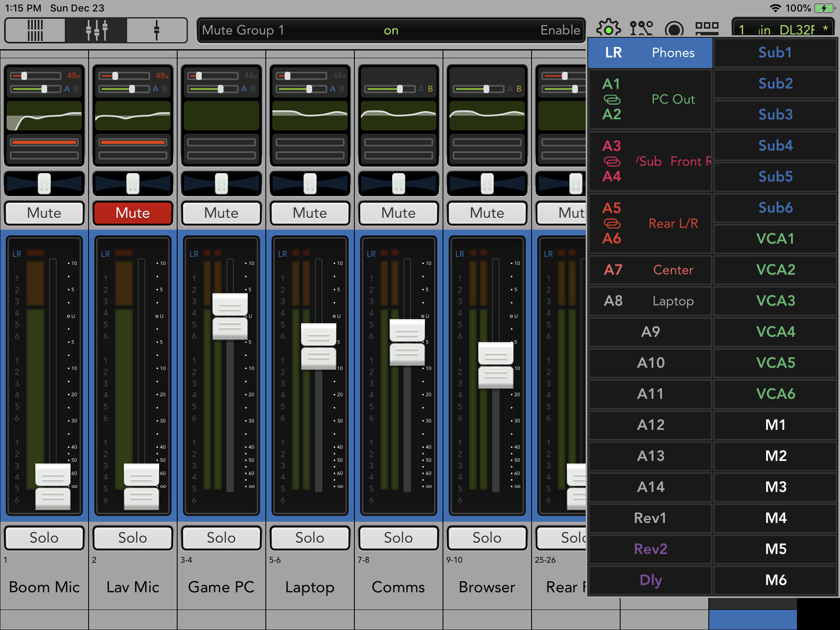Solo the Game PC channel
This screenshot has width=840, height=630.
(x=221, y=538)
